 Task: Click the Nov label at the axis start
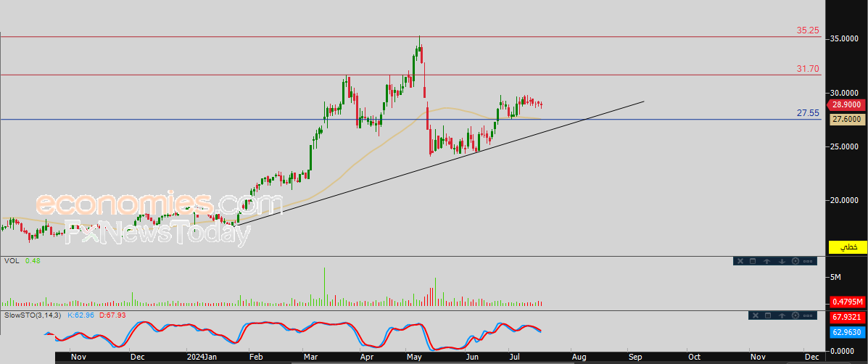(78, 357)
